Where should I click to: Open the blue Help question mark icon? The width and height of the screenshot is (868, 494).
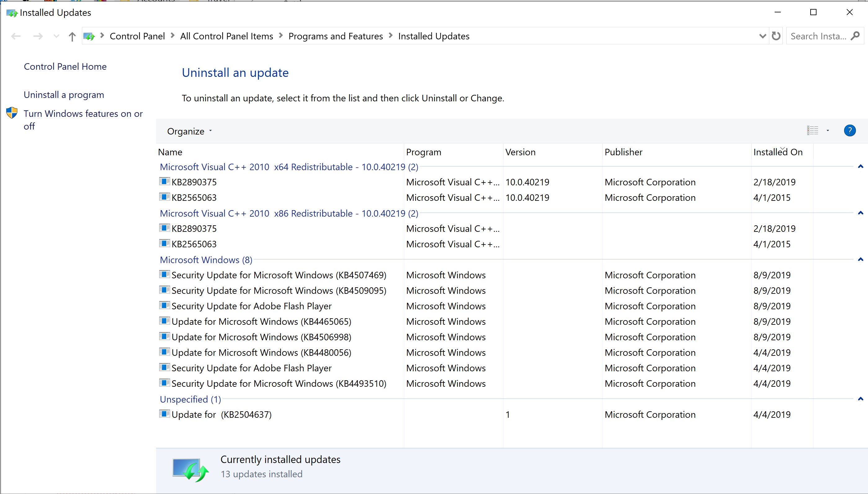point(849,130)
